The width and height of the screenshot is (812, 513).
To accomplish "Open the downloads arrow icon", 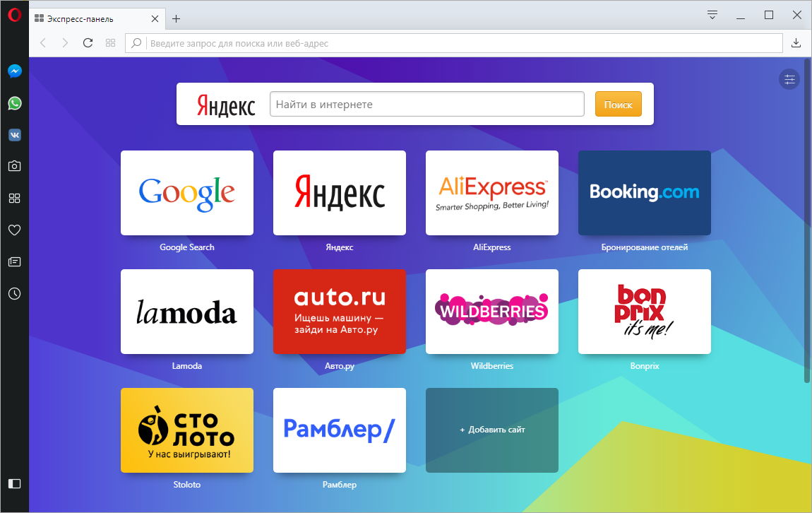I will click(796, 43).
